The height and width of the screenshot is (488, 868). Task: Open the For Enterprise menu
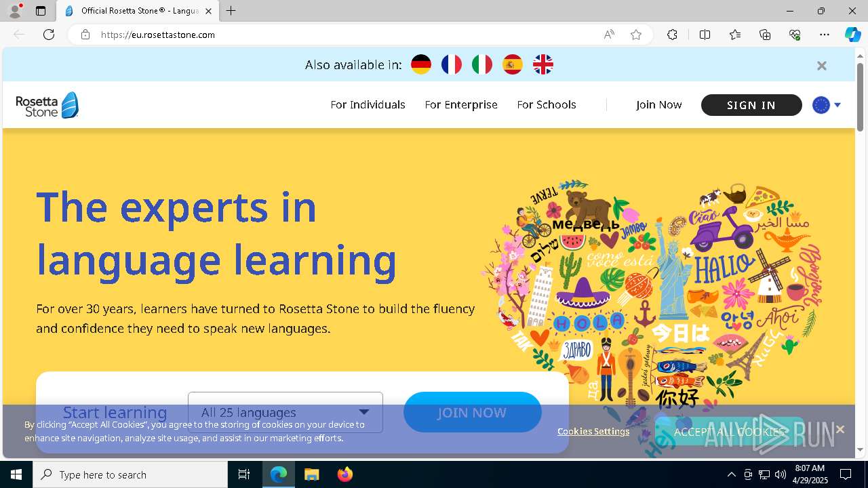pos(461,104)
